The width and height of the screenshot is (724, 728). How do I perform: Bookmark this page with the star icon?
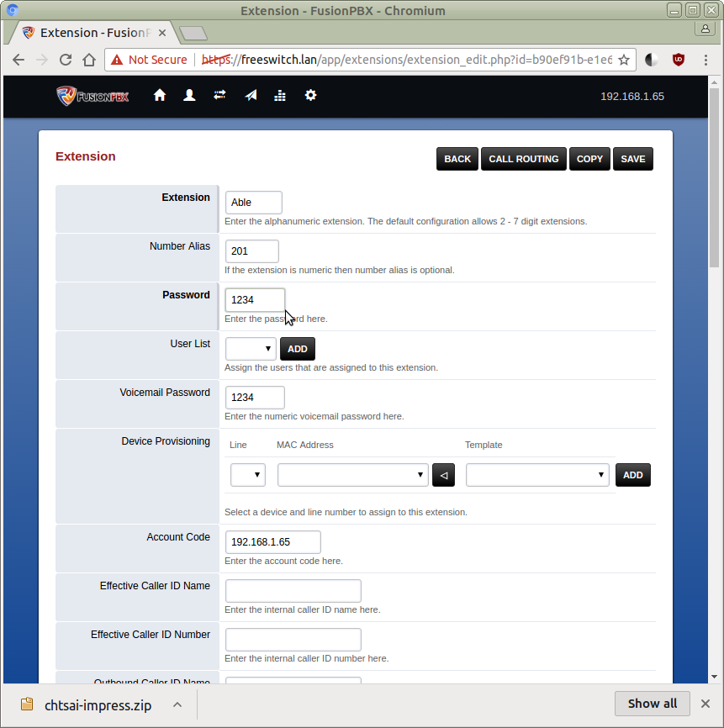pos(624,60)
